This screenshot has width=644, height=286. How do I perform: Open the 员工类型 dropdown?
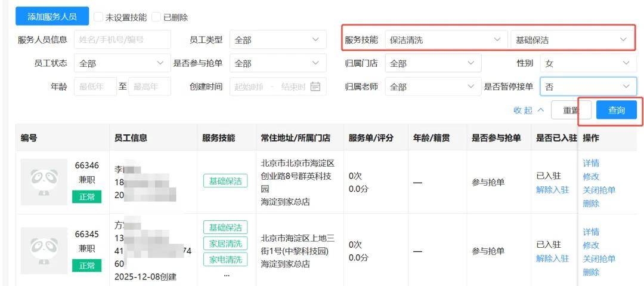click(277, 40)
